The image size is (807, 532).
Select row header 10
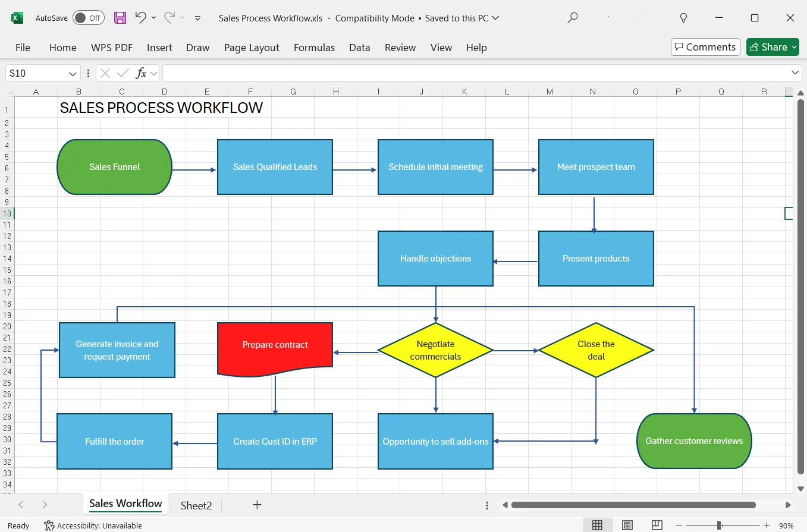click(x=7, y=213)
